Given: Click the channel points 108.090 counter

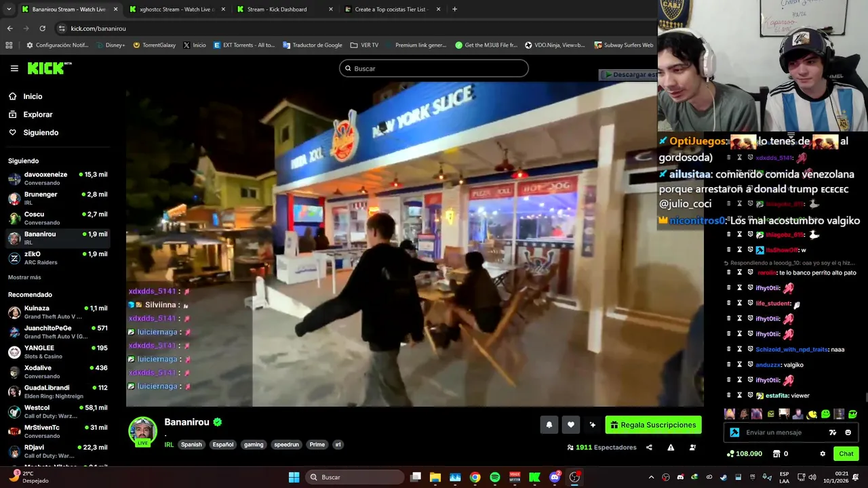Looking at the screenshot, I should pos(745,453).
